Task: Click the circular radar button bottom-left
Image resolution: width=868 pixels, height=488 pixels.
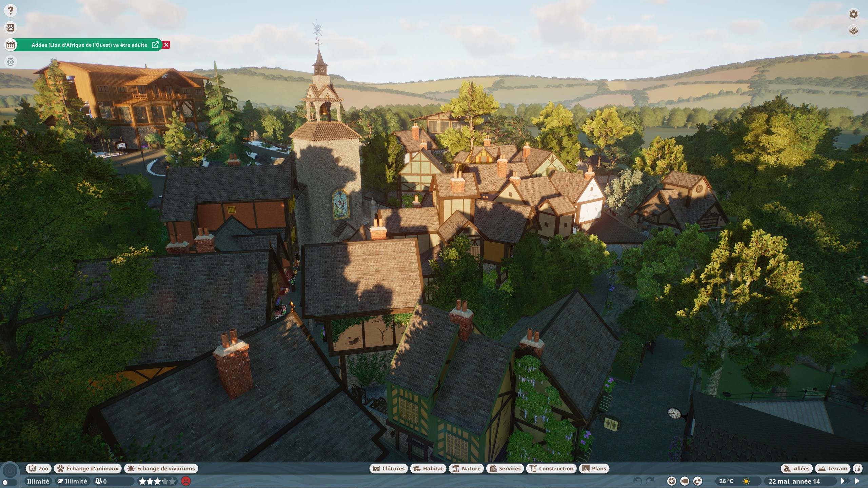Action: pos(10,471)
